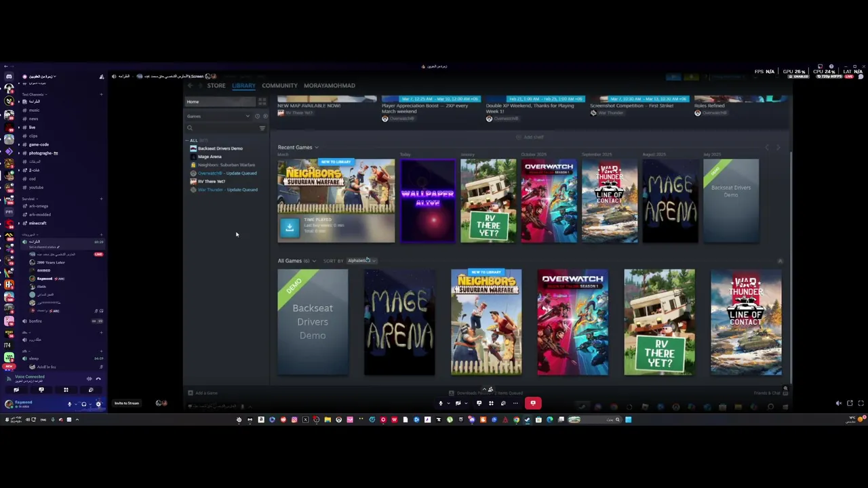Click install download button on Neighbors recent card

[290, 228]
